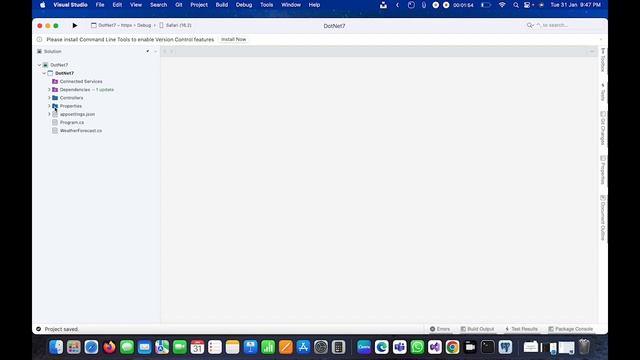Expand the appsettings.json node
Viewport: 640px width, 360px height.
tap(49, 114)
